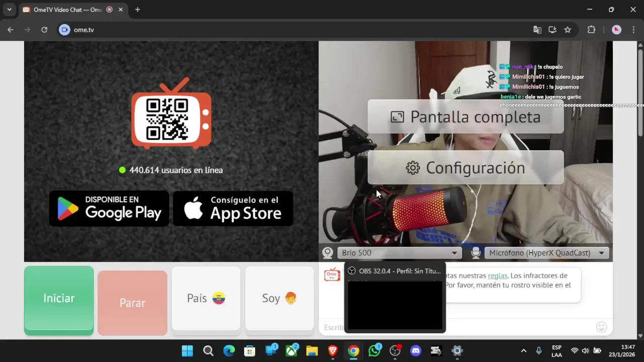Click the Pantalla completa button
The width and height of the screenshot is (644, 362).
(x=465, y=117)
